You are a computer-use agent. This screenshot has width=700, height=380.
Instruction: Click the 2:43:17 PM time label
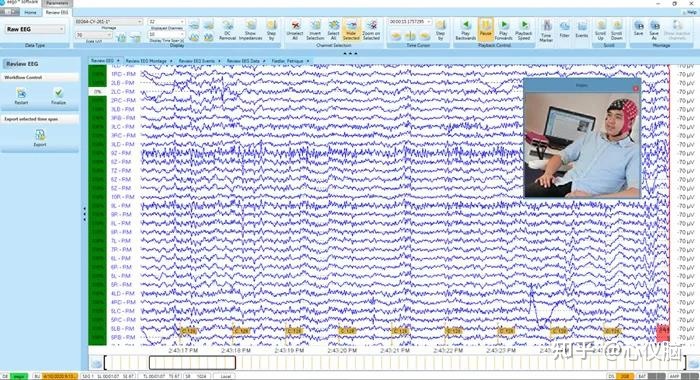click(183, 351)
